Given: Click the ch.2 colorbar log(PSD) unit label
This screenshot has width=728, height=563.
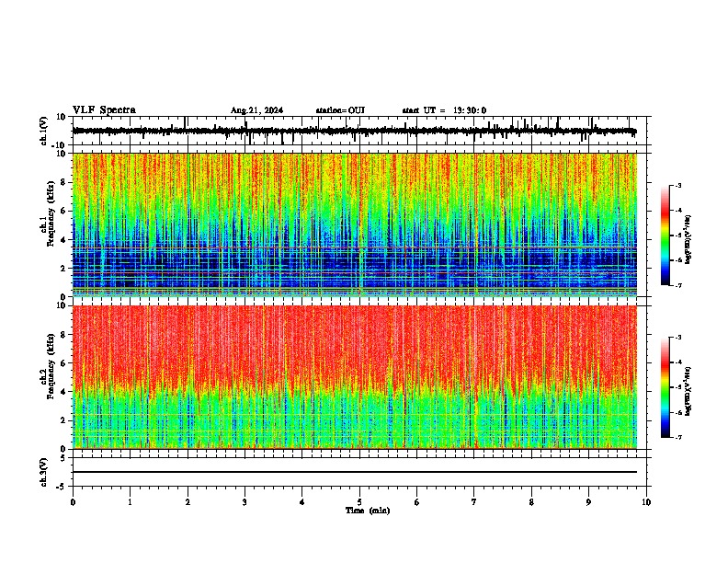Looking at the screenshot, I should pyautogui.click(x=688, y=391).
